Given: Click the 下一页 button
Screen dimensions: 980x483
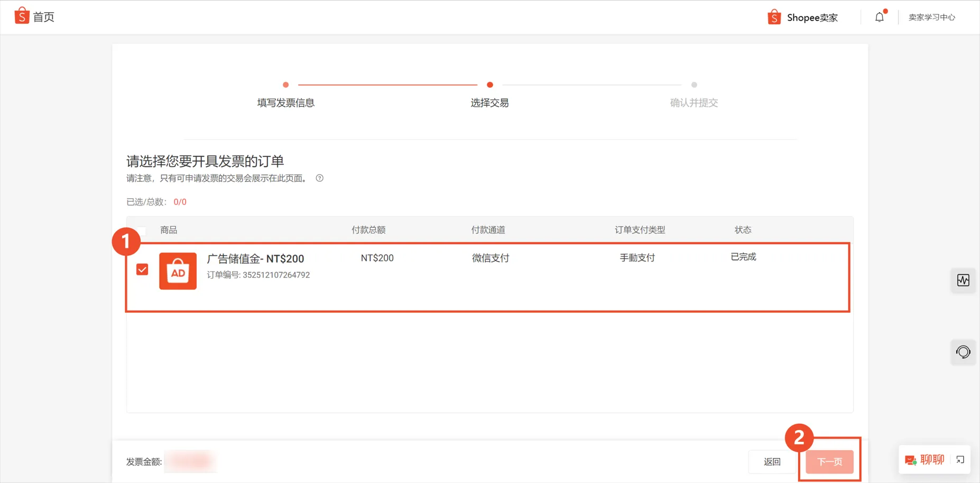Looking at the screenshot, I should pos(829,461).
